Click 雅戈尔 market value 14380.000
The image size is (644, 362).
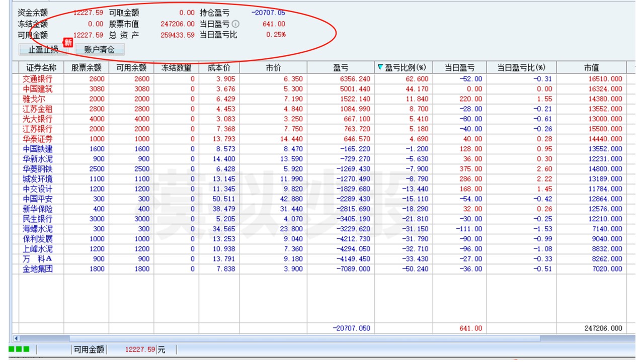click(605, 99)
